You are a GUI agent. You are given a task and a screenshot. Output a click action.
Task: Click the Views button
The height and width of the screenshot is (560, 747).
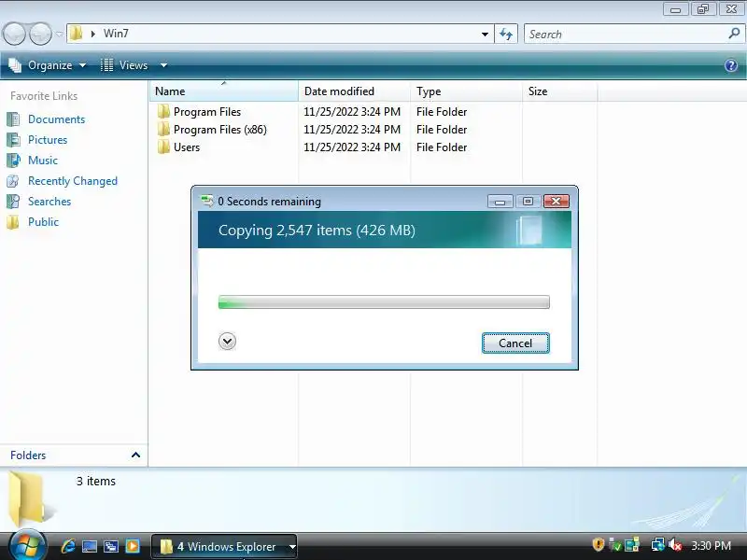[x=124, y=65]
